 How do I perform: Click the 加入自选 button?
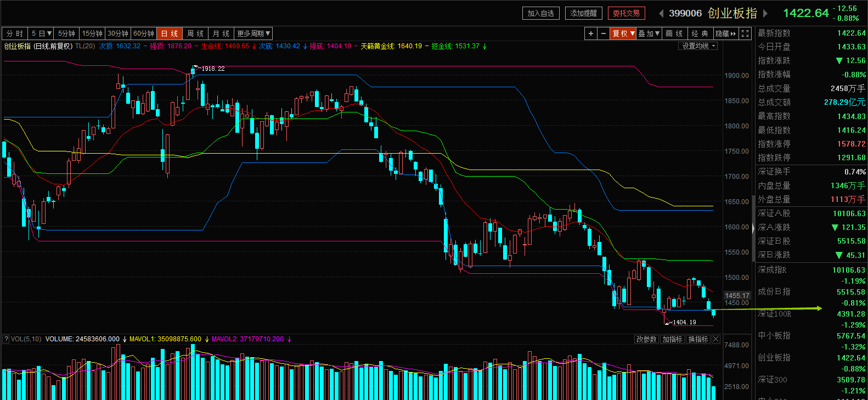click(540, 13)
